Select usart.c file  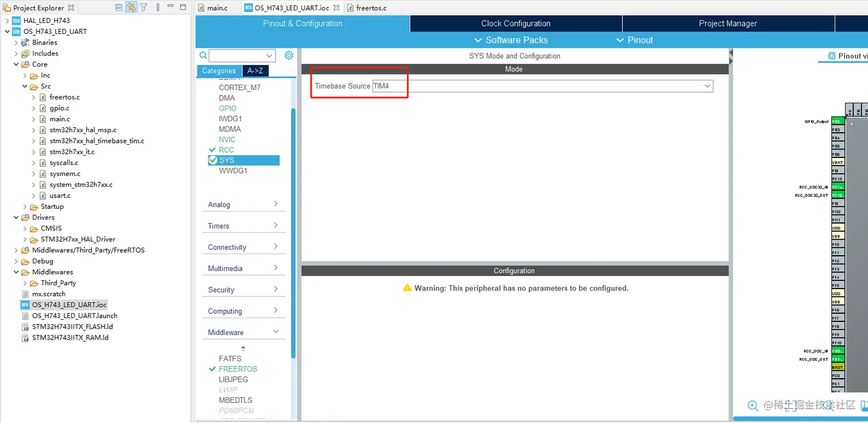(x=60, y=195)
